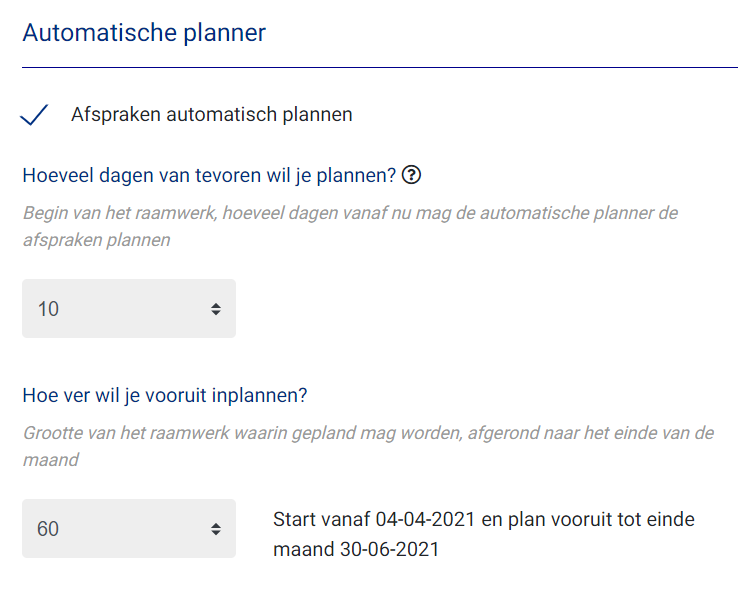Click the up arrow on the 60 selector

tap(216, 525)
